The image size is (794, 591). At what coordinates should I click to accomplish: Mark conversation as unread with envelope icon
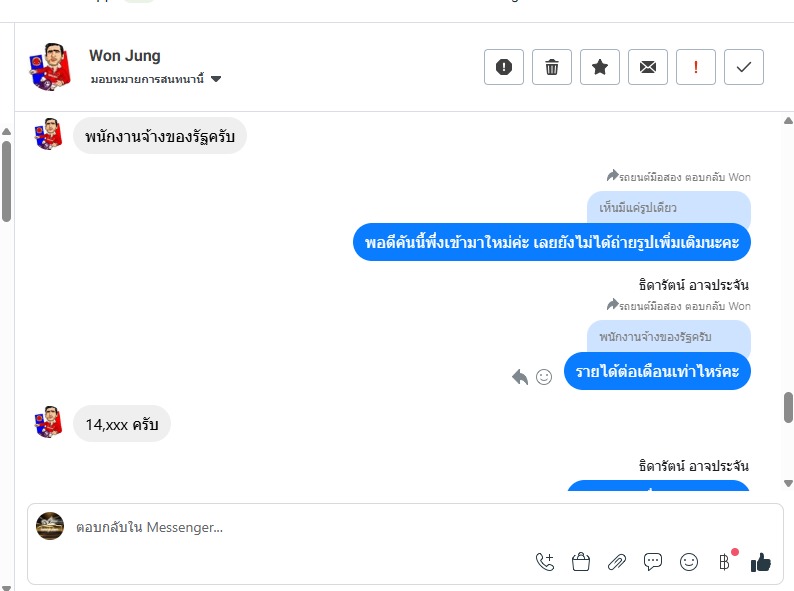[648, 67]
